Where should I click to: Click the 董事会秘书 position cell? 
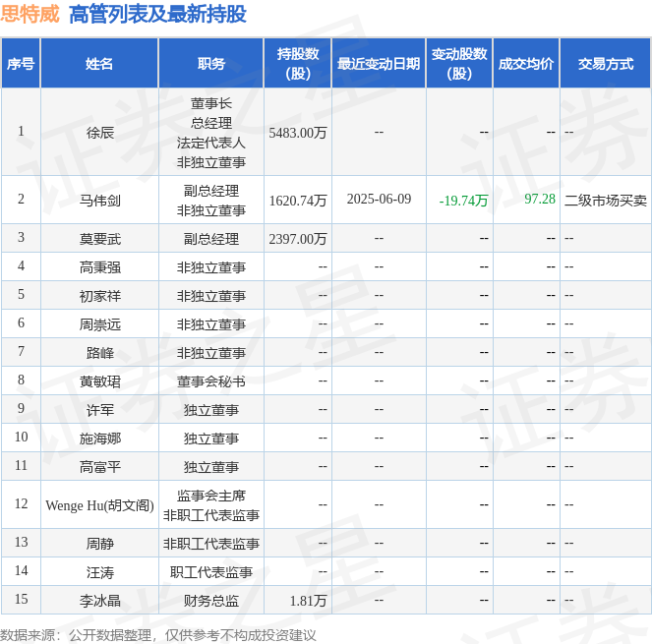211,381
